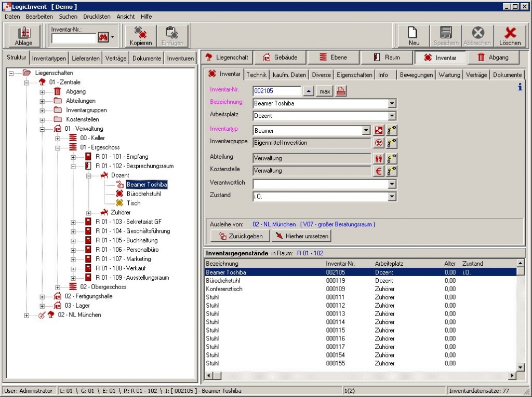This screenshot has width=532, height=397.
Task: Click the printer icon beside max button
Action: pos(341,91)
